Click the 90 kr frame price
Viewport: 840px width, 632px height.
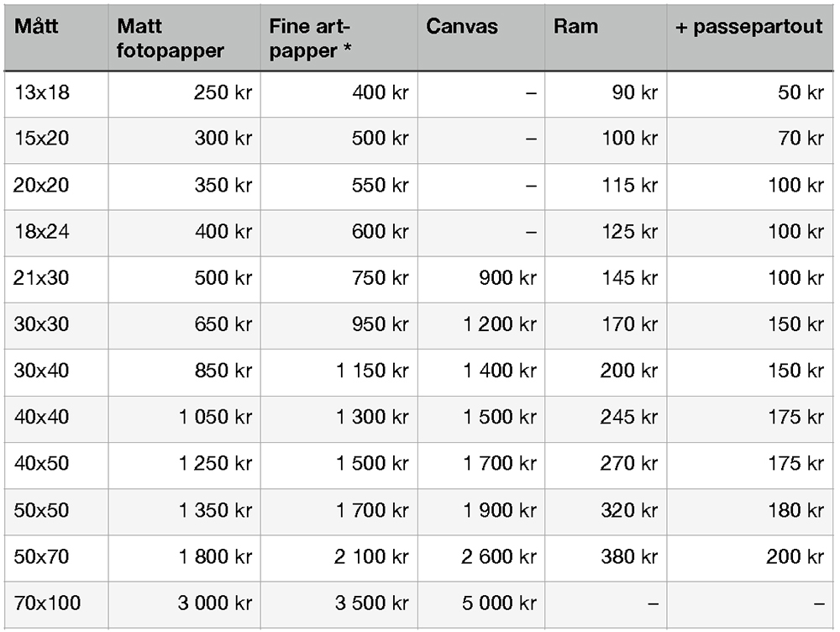tap(635, 92)
